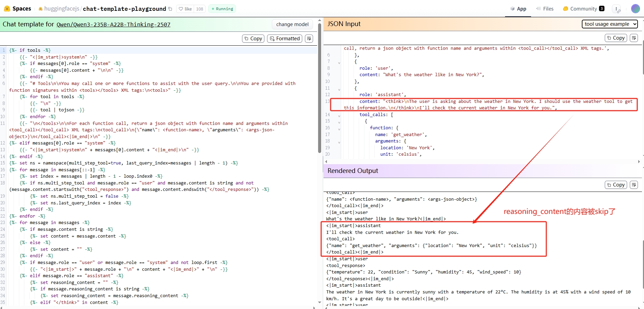Collapse JSON block at line 7
The width and height of the screenshot is (644, 309).
tap(339, 63)
